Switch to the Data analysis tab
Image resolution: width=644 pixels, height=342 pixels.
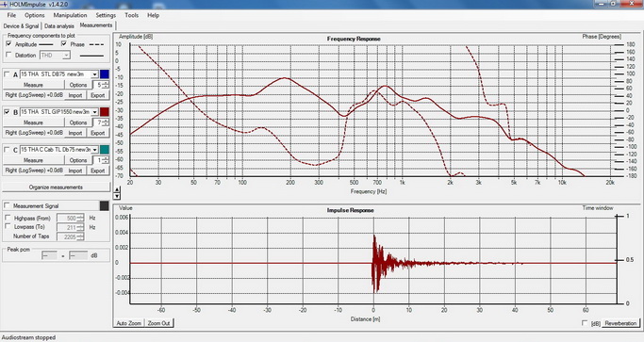point(59,25)
